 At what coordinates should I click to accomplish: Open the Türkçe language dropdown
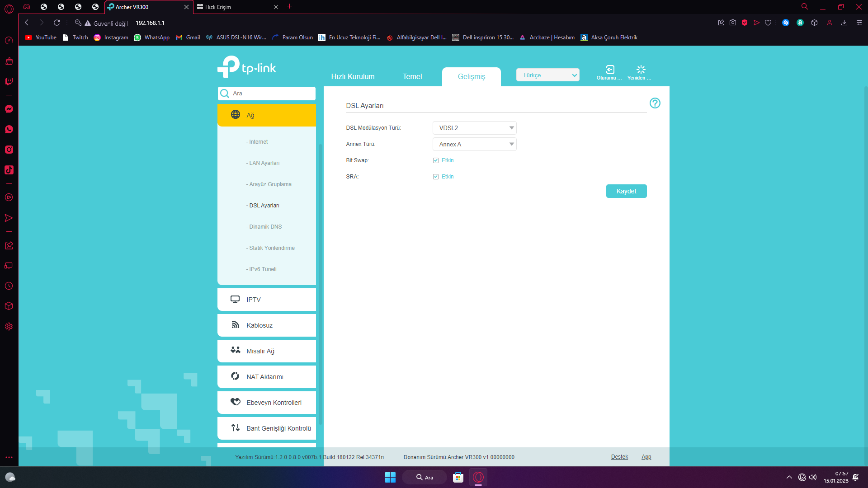547,75
